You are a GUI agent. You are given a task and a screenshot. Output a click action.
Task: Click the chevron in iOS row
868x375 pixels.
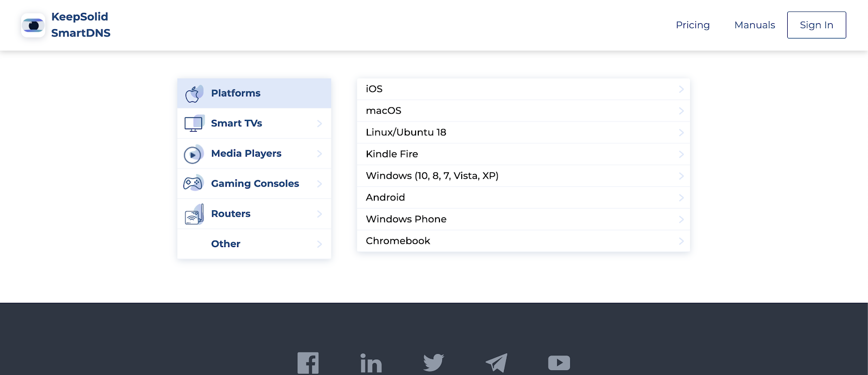pyautogui.click(x=681, y=89)
